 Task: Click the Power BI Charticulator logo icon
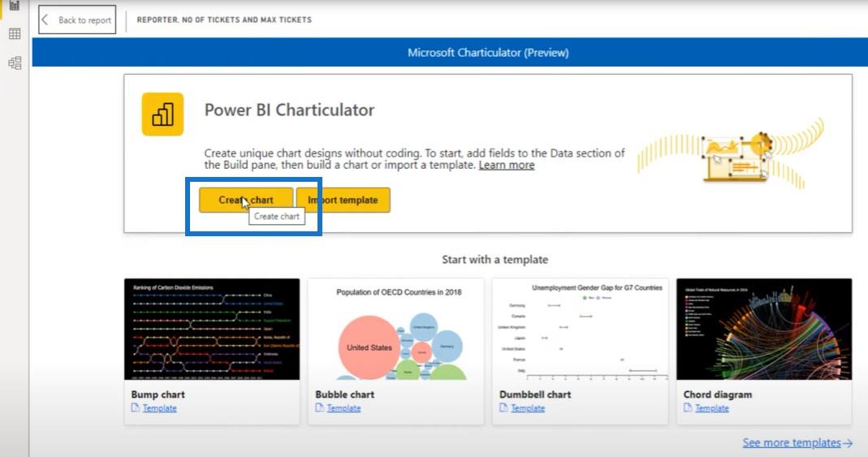(x=162, y=114)
